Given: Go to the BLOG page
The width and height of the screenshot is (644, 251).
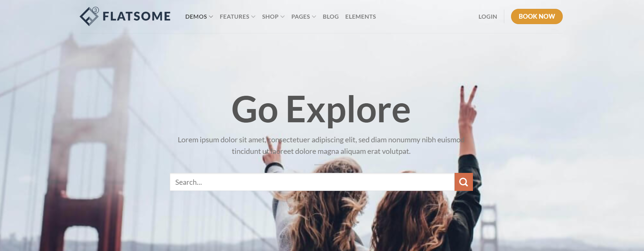Looking at the screenshot, I should tap(331, 17).
